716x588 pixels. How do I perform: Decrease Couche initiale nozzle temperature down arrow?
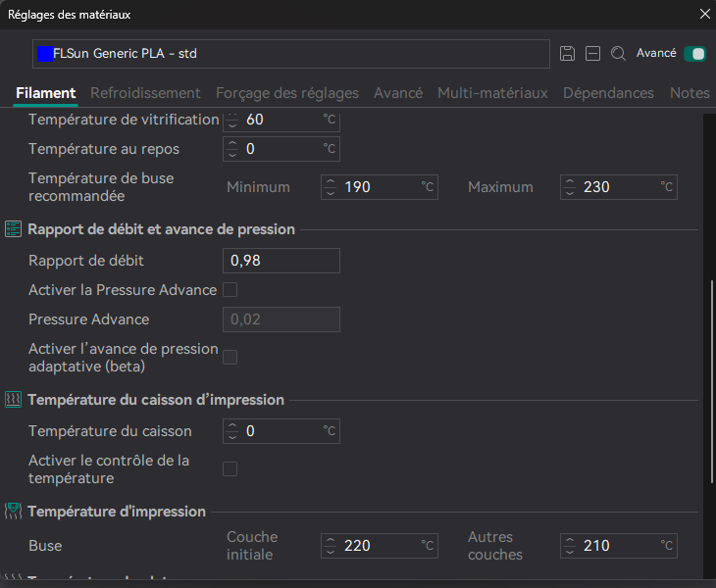(x=331, y=551)
